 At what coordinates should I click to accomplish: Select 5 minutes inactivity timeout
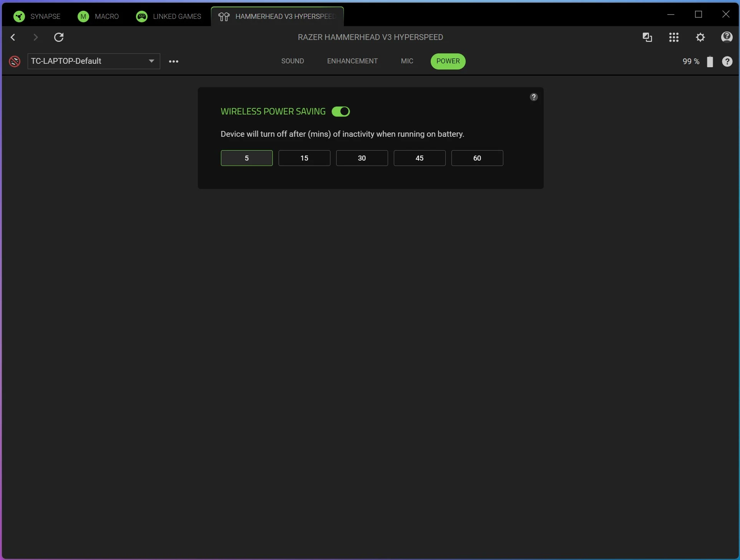247,158
